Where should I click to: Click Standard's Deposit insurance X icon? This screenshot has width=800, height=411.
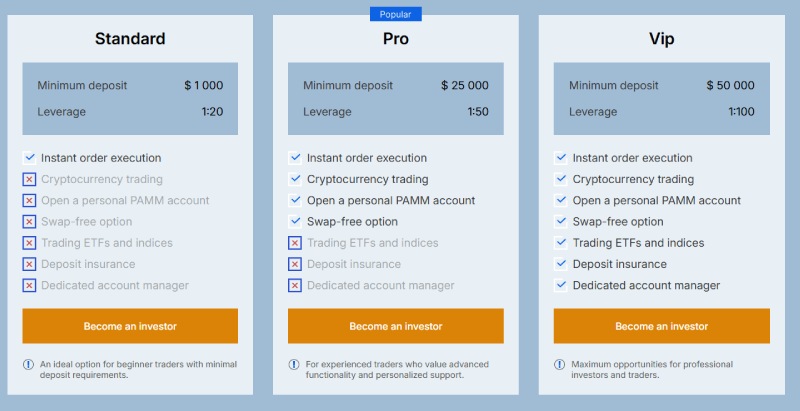point(29,265)
